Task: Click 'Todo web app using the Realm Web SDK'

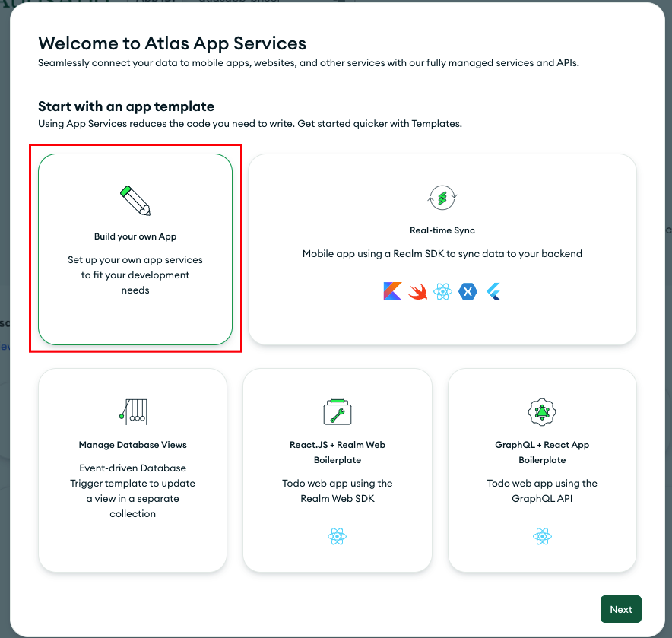Action: click(338, 490)
